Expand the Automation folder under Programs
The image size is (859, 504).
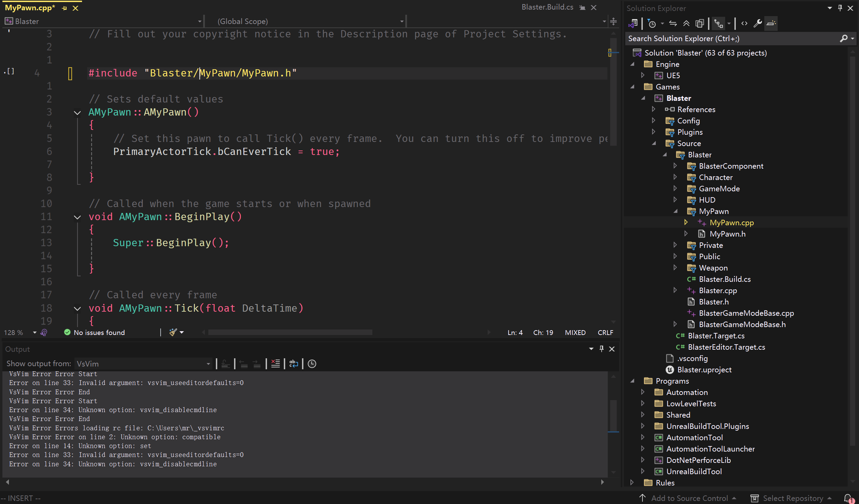coord(643,392)
